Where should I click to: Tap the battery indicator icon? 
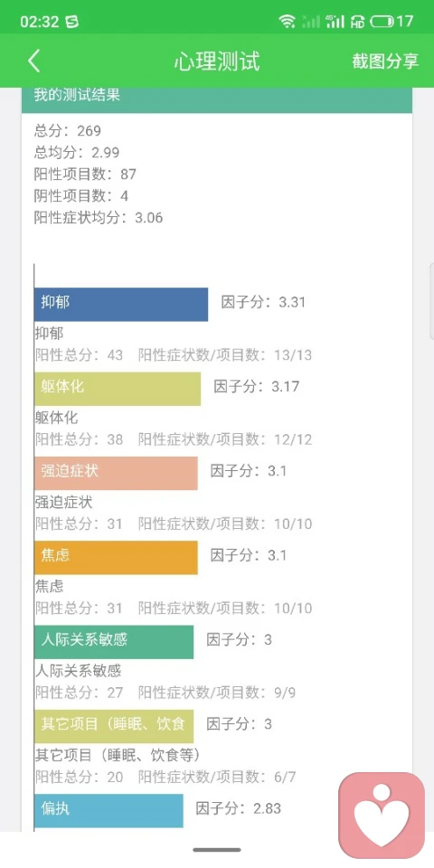382,22
